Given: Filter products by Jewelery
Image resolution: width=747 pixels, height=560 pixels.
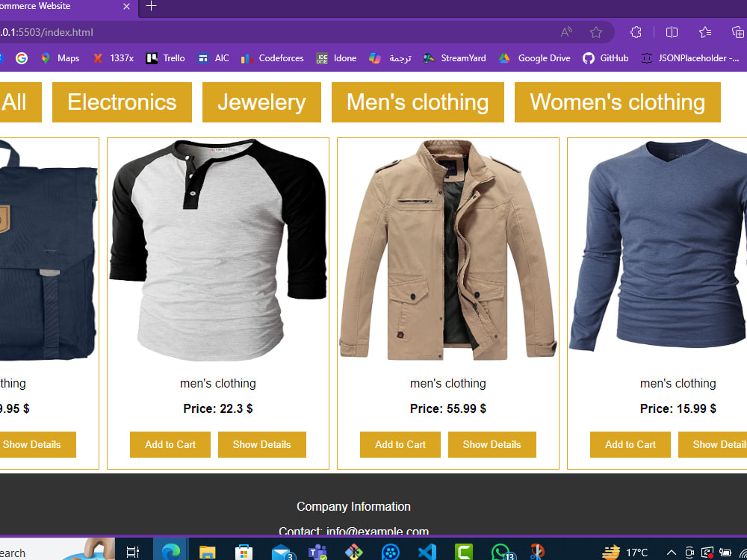Looking at the screenshot, I should tap(261, 102).
